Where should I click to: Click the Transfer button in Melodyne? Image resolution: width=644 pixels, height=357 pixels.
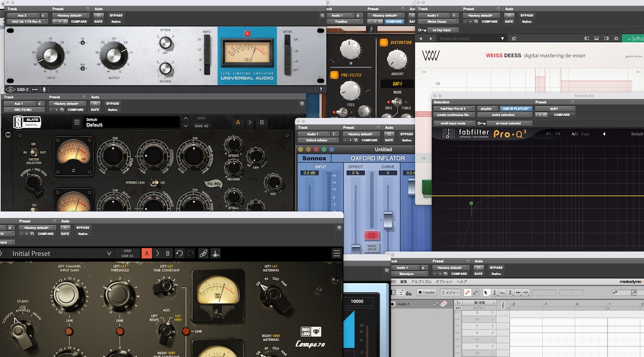click(427, 293)
